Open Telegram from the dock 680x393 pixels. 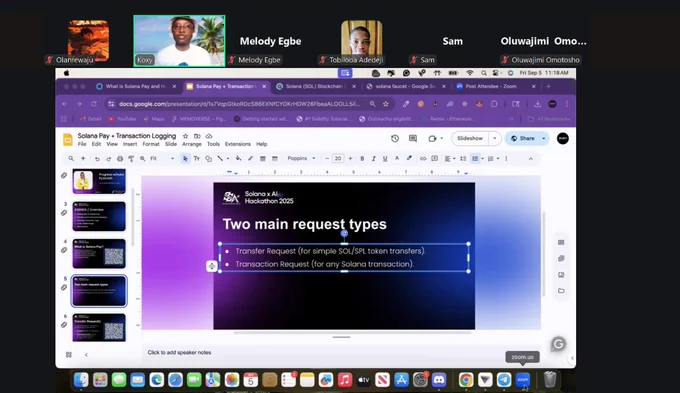tap(504, 380)
